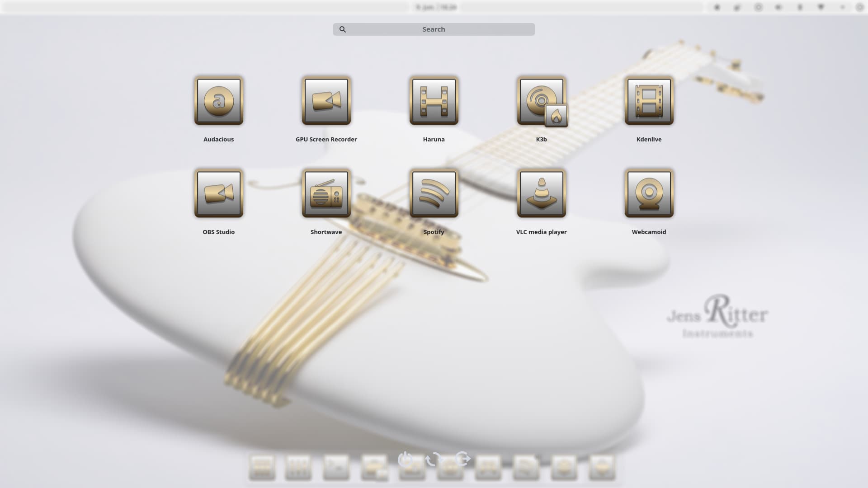
Task: Open GPU Screen Recorder
Action: tap(326, 101)
